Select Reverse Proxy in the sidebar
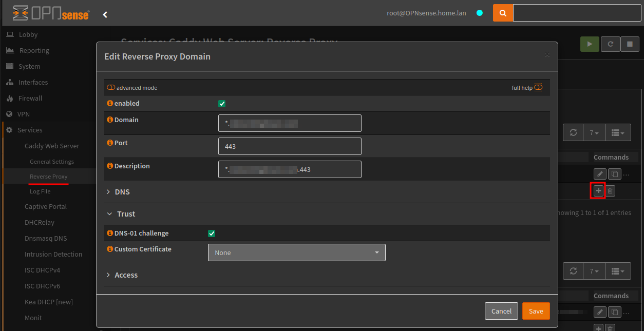644x331 pixels. 49,177
